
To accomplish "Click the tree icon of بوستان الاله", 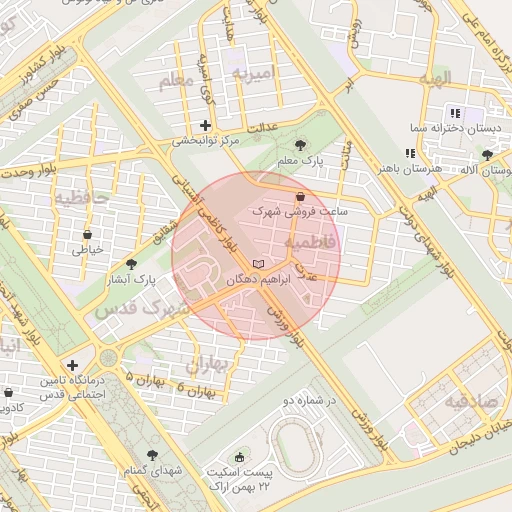I will pyautogui.click(x=487, y=155).
